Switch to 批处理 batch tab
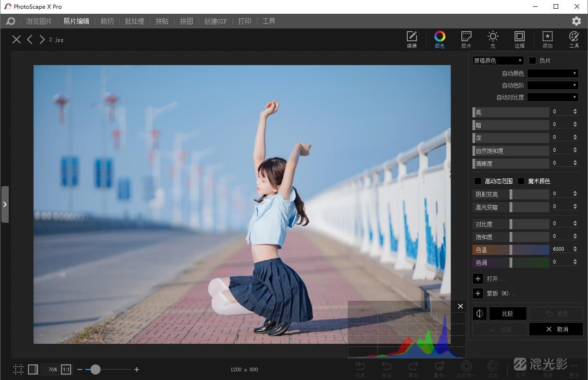The height and width of the screenshot is (380, 588). pos(134,21)
